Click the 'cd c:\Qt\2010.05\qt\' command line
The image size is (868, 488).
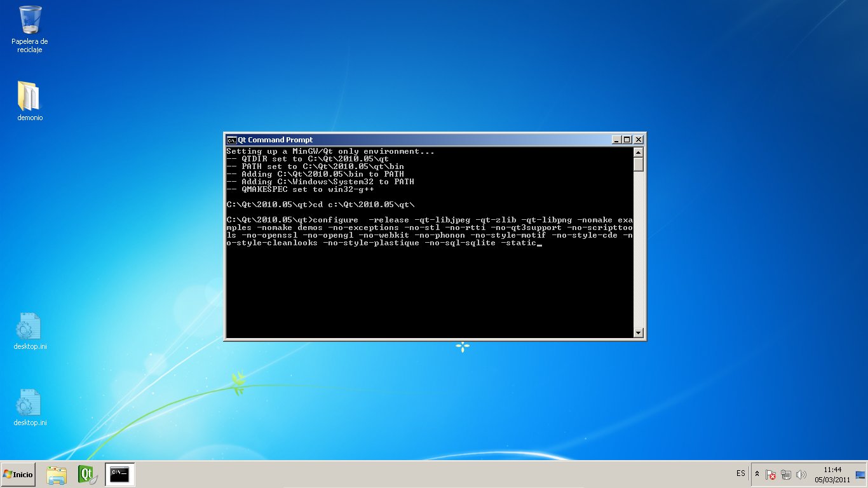point(320,205)
